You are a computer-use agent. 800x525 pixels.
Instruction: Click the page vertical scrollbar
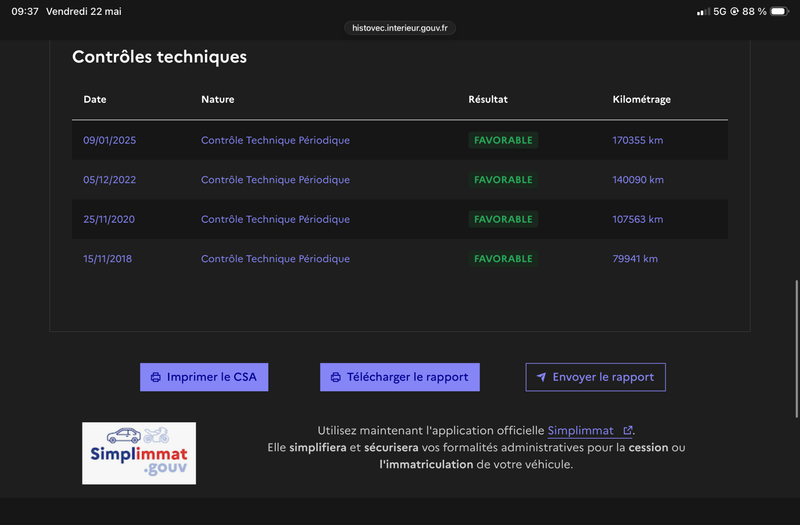pyautogui.click(x=796, y=349)
